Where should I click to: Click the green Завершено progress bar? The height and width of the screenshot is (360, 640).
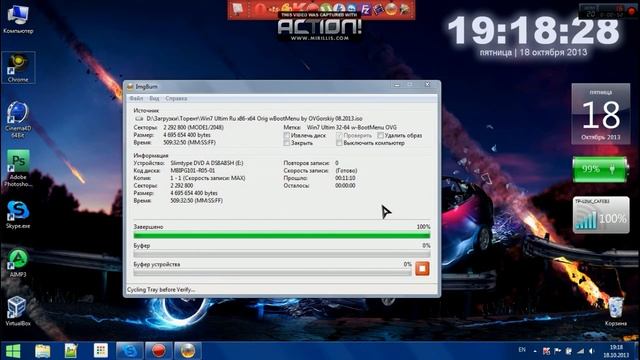(282, 236)
